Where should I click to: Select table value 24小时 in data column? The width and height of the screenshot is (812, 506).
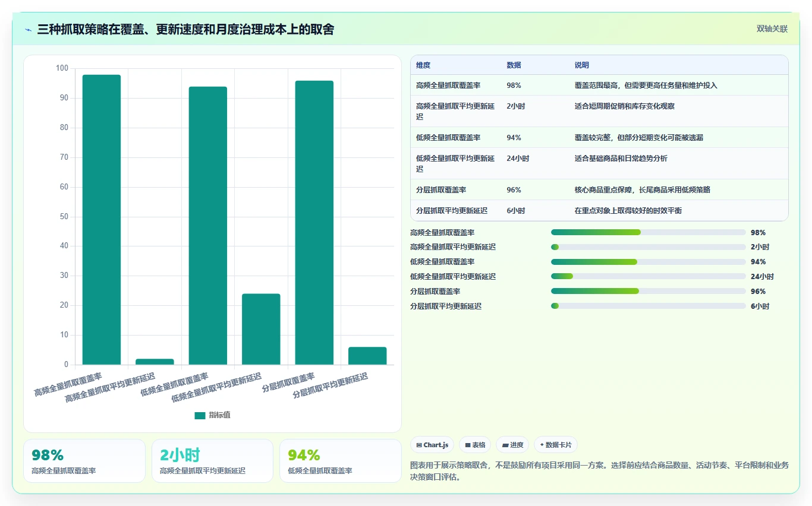pyautogui.click(x=518, y=159)
